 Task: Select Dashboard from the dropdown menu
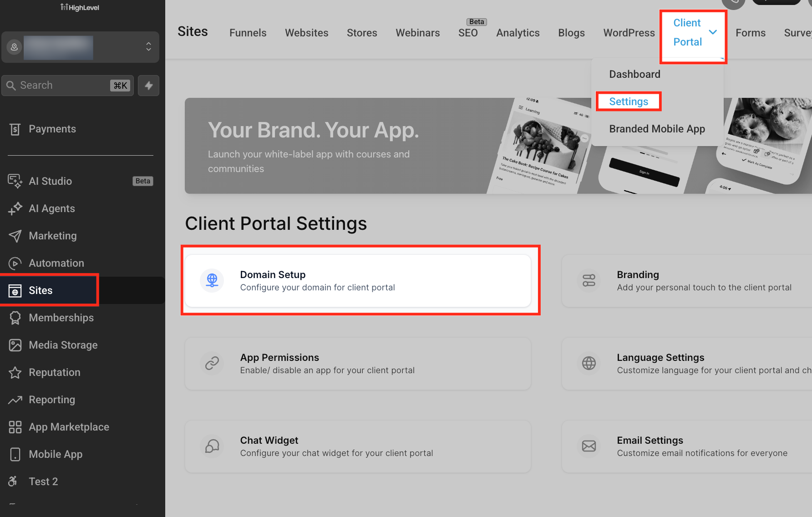(x=634, y=74)
